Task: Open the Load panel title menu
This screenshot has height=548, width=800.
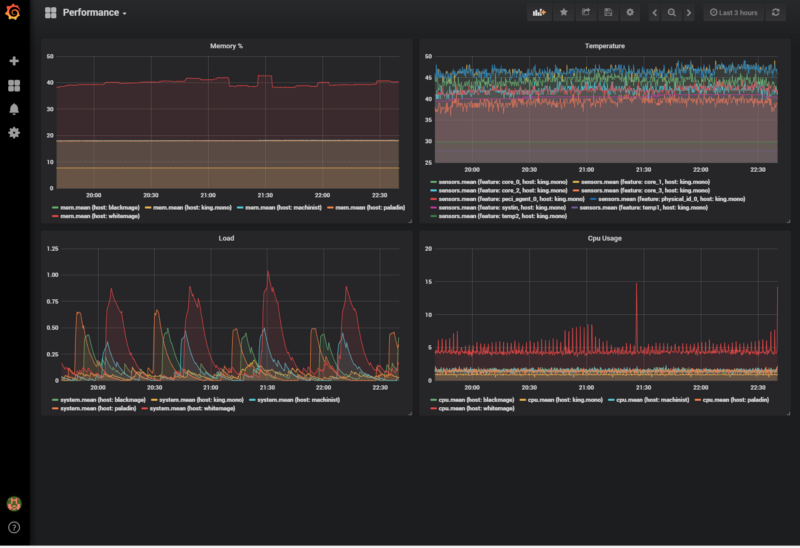Action: [x=227, y=238]
